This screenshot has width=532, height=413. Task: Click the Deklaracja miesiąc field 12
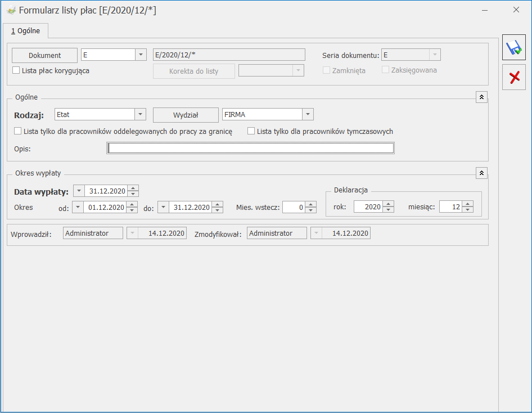[450, 206]
